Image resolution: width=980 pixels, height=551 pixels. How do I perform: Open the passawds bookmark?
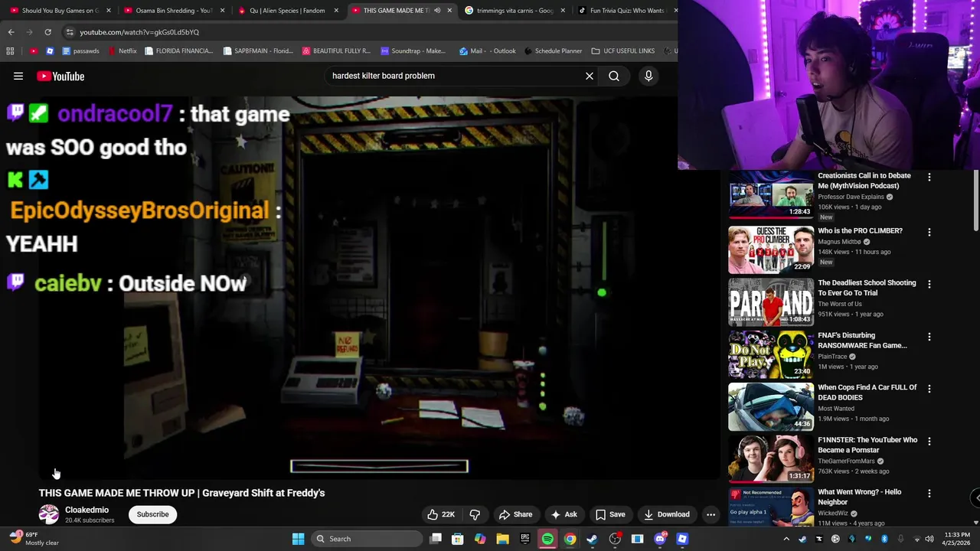(x=80, y=51)
